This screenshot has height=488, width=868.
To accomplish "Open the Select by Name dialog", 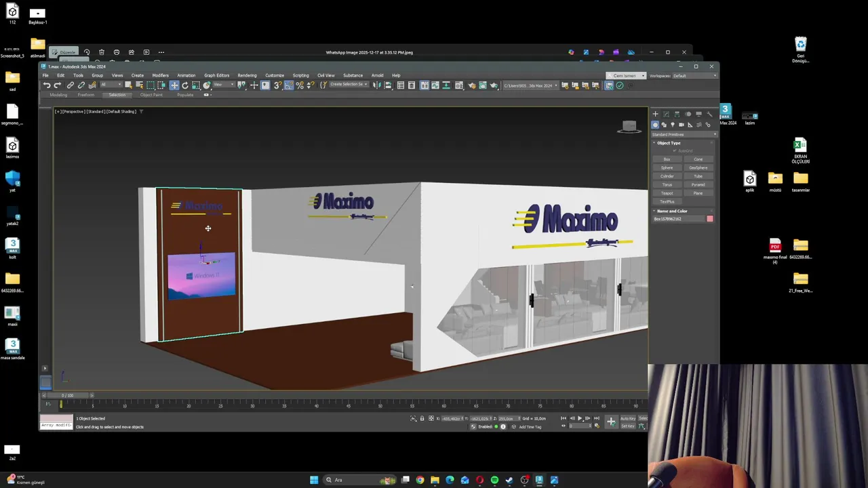I will coord(140,85).
